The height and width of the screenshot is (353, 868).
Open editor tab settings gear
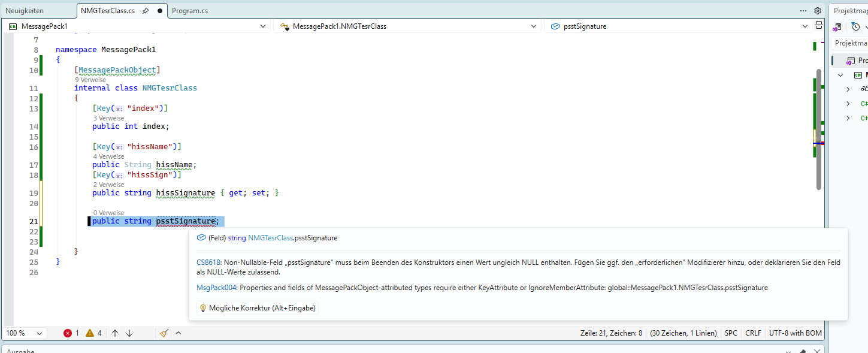pyautogui.click(x=818, y=11)
